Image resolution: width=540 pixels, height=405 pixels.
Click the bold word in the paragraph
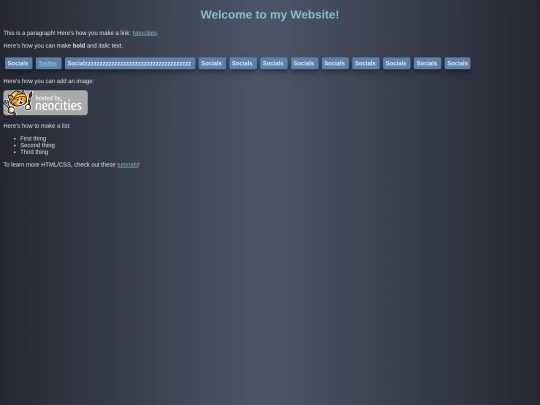coord(79,46)
